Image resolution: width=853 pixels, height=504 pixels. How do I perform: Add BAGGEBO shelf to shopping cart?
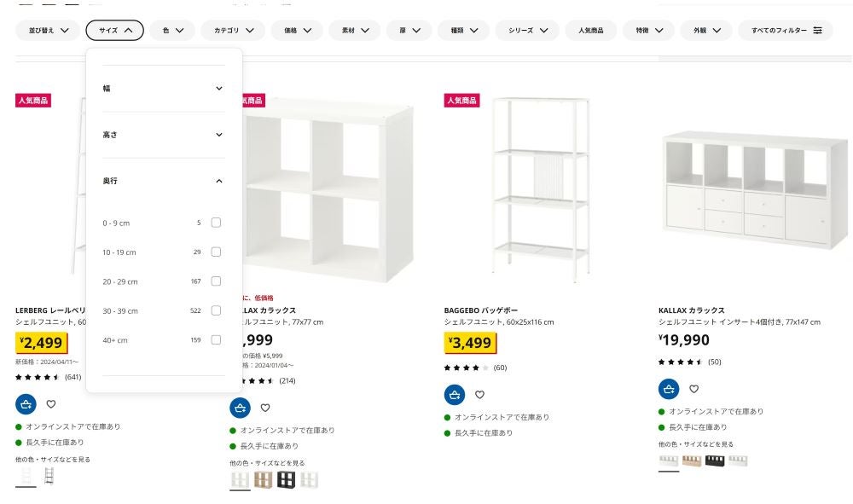point(455,395)
